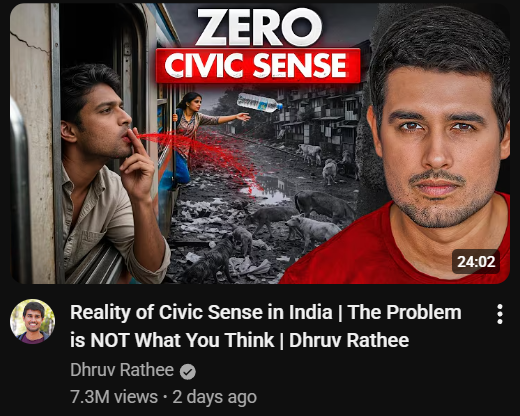Click the "7.3M views" text
Viewport: 520px width, 416px height.
pos(114,397)
